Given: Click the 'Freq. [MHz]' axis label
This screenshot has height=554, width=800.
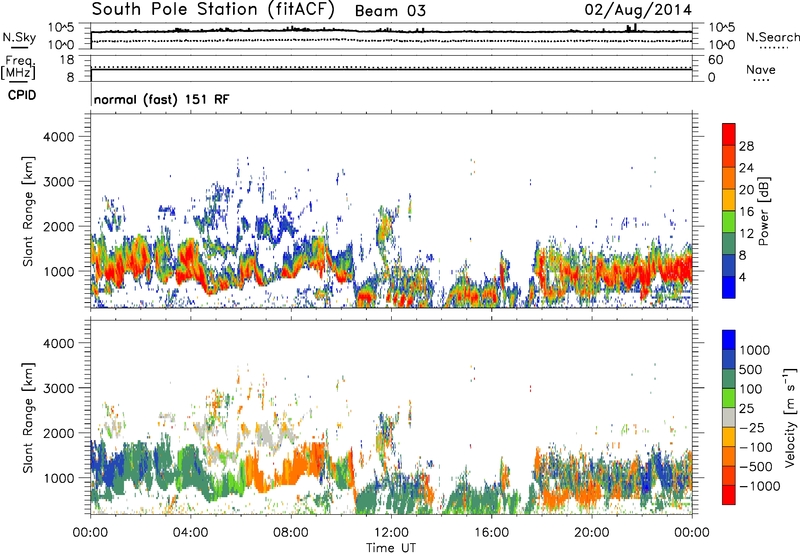Looking at the screenshot, I should point(18,68).
